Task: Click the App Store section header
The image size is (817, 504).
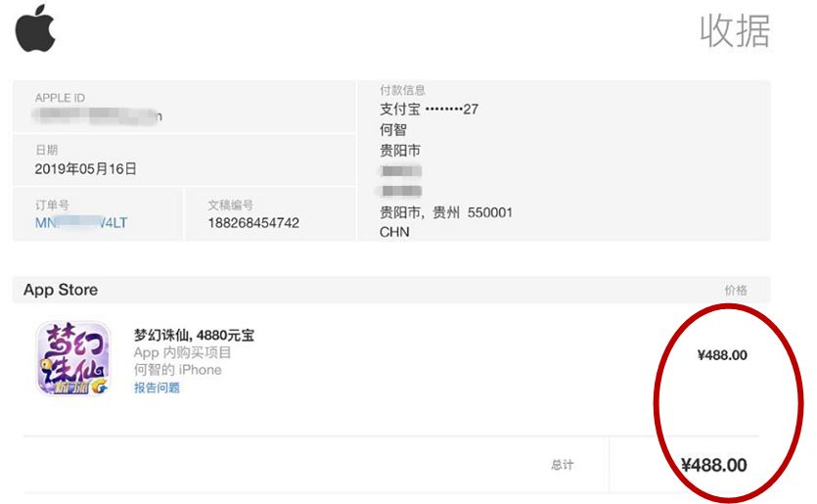Action: tap(61, 290)
